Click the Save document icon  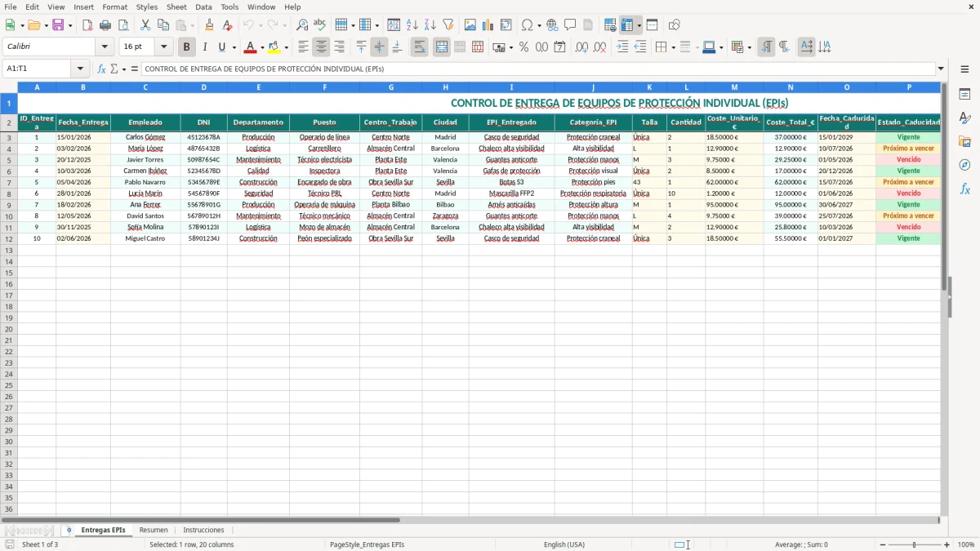click(x=58, y=25)
